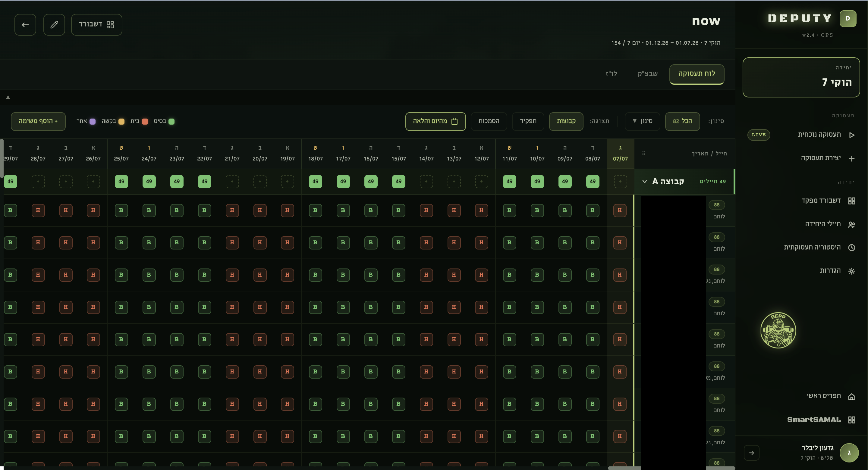Go to תפריט ראשי home icon
The height and width of the screenshot is (470, 868).
click(x=851, y=396)
